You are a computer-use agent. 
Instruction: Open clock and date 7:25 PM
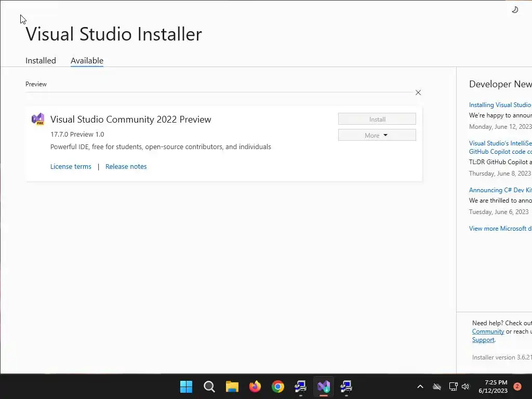(x=493, y=387)
